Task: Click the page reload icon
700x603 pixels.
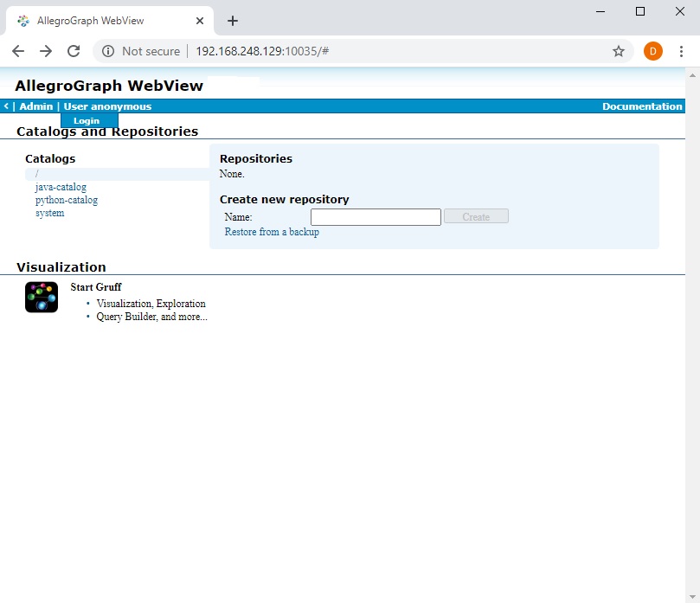Action: tap(73, 51)
